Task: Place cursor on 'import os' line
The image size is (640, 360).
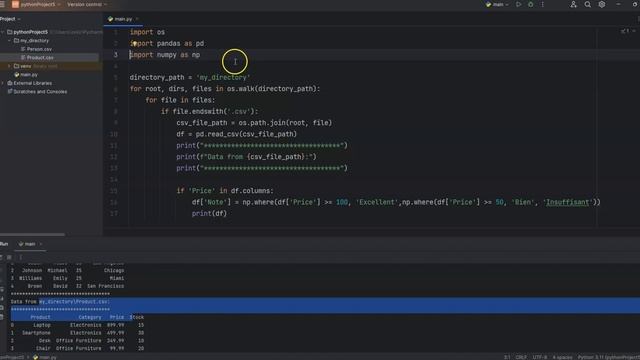Action: [147, 32]
